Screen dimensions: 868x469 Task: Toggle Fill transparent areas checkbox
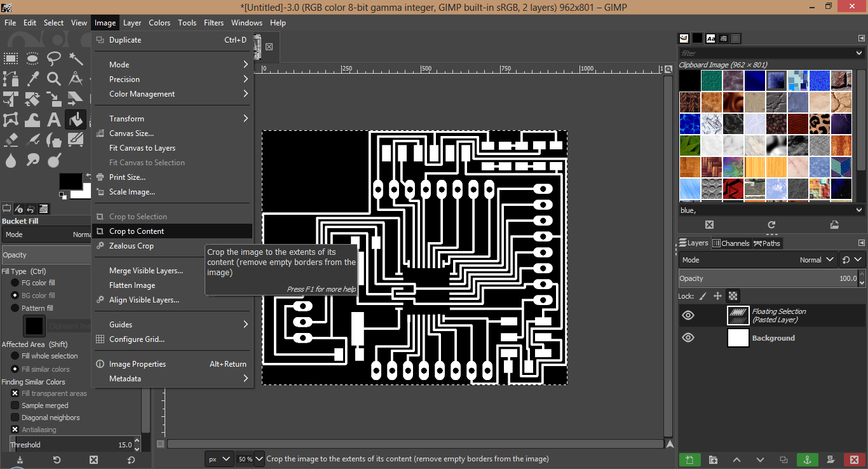pos(15,393)
